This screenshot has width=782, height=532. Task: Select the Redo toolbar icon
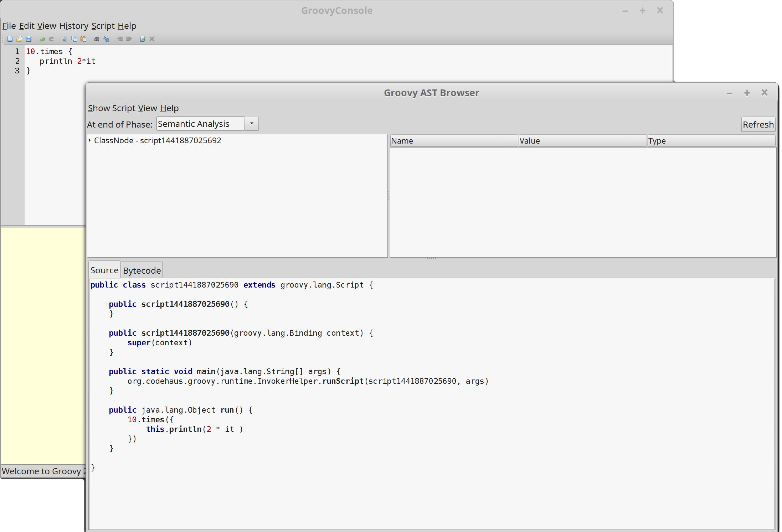tap(51, 39)
